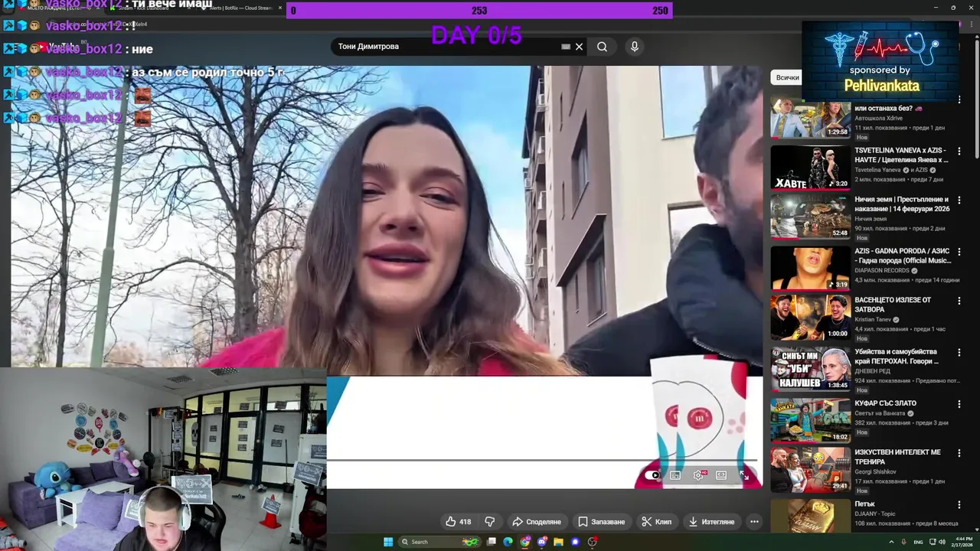
Task: Save video with Запазване button
Action: (x=602, y=522)
